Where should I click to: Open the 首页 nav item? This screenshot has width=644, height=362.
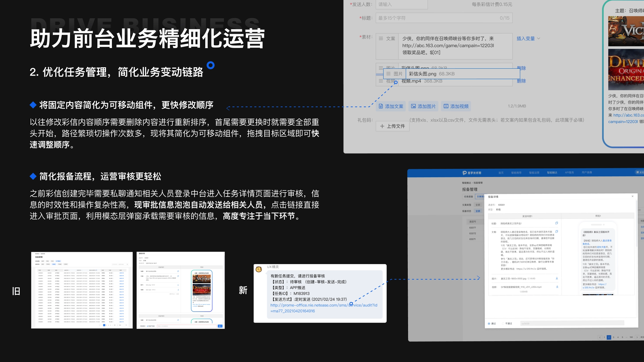501,173
